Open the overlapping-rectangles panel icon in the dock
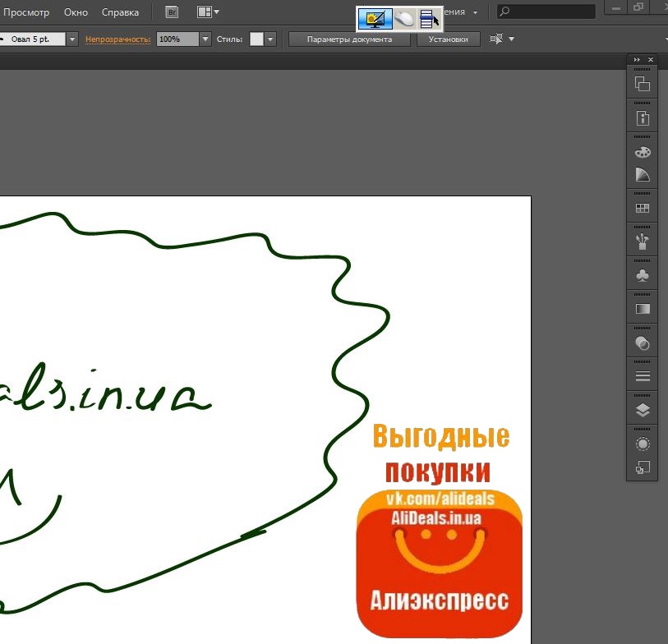The image size is (668, 644). (643, 84)
